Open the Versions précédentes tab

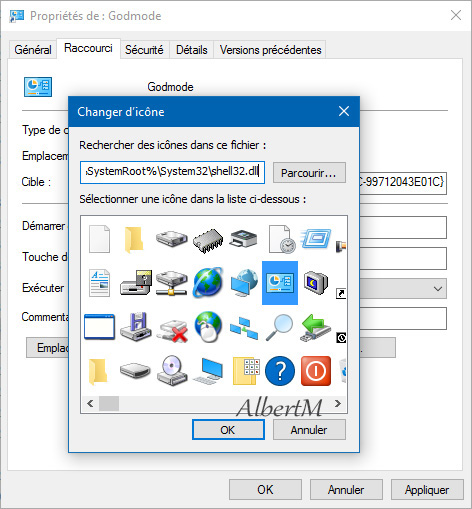coord(270,50)
